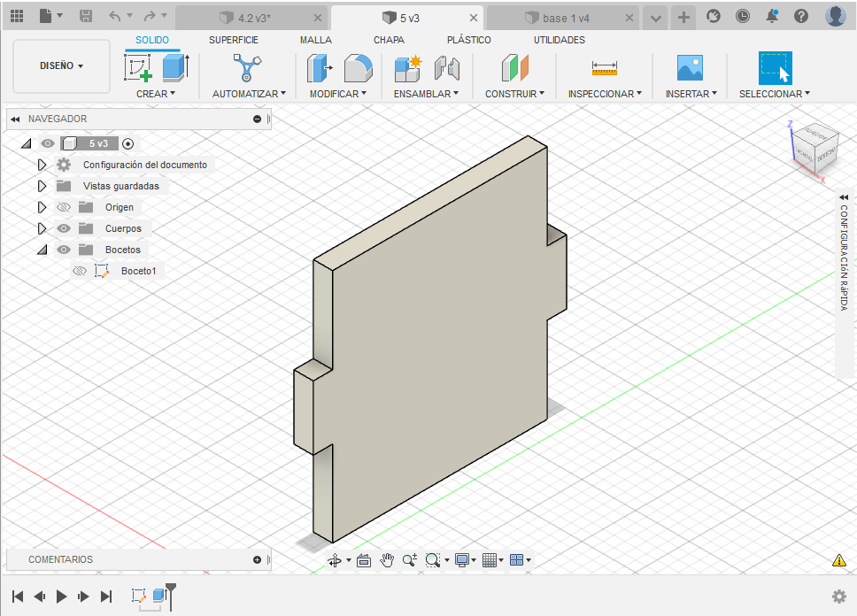The height and width of the screenshot is (616, 857).
Task: Toggle visibility of 5 v3 component
Action: tap(48, 143)
